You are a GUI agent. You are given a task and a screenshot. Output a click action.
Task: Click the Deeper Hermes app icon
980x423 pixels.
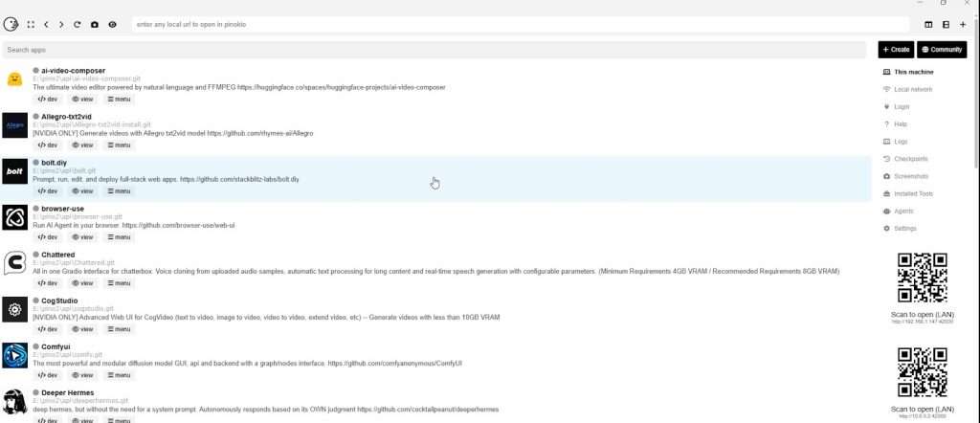(x=15, y=401)
